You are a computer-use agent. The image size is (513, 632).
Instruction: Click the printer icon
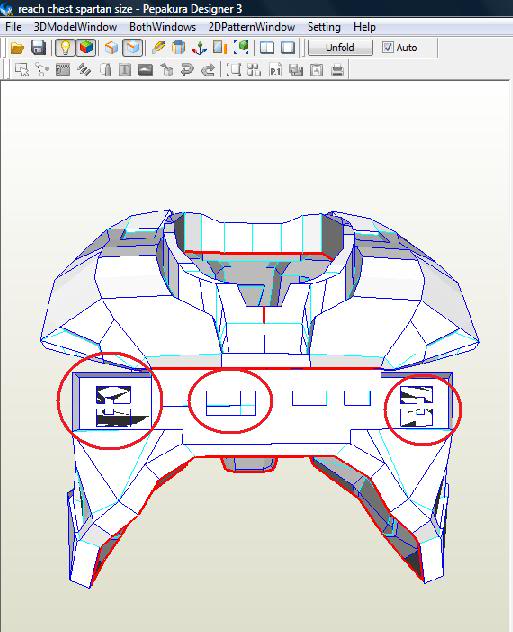coord(337,70)
